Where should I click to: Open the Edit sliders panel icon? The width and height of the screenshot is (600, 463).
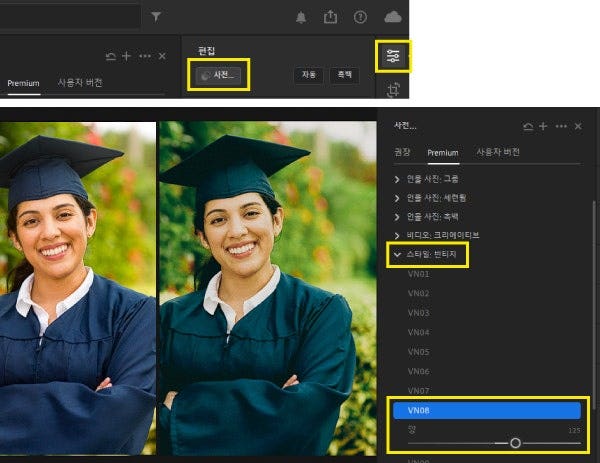click(393, 56)
